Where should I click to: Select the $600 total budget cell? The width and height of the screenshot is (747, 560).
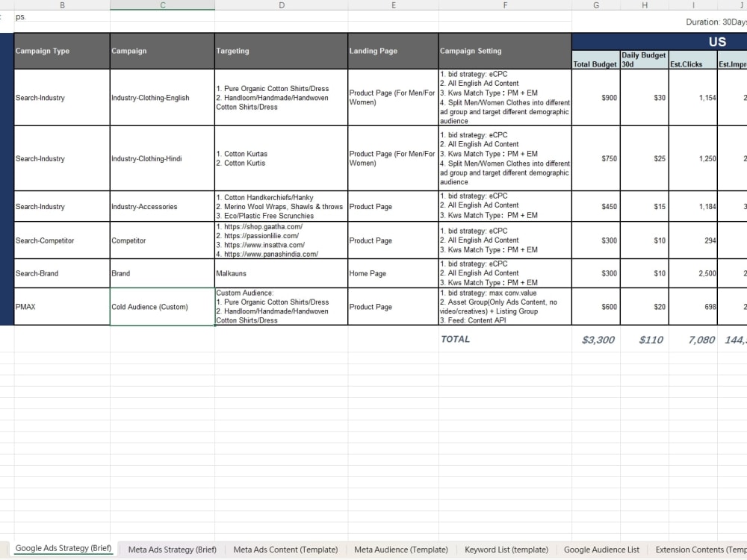(596, 307)
